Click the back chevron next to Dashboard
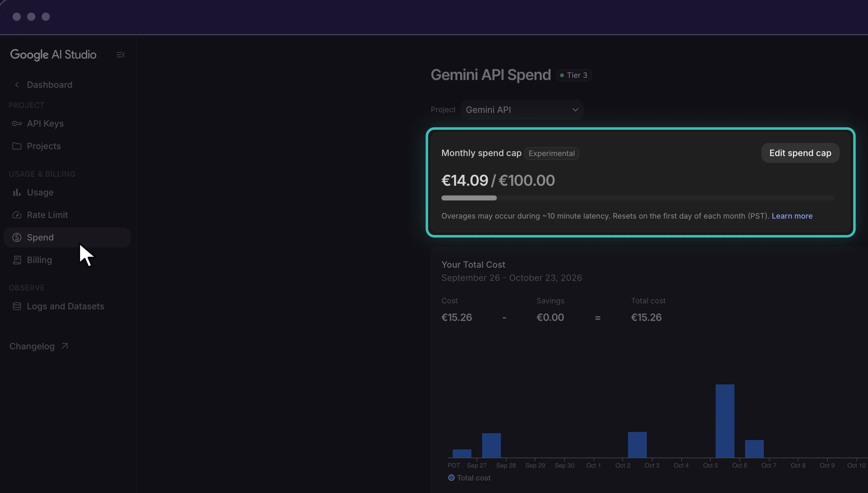Viewport: 868px width, 493px height. (17, 85)
